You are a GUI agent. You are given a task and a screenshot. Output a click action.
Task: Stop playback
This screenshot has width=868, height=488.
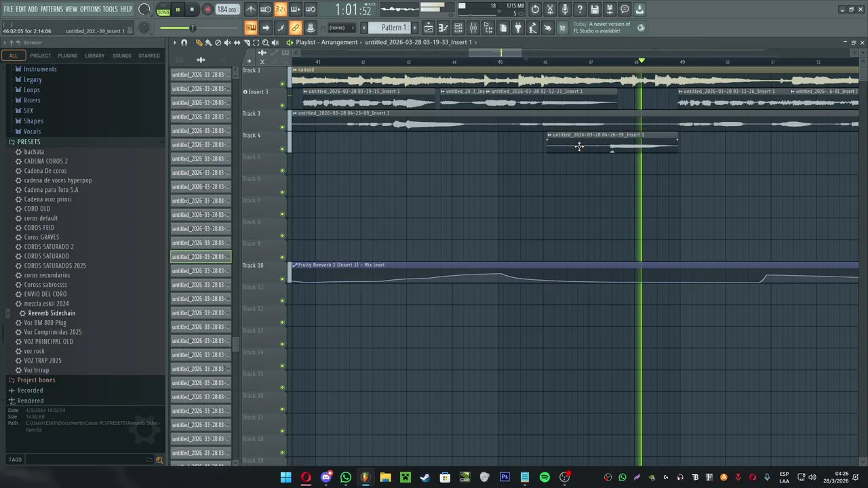(192, 9)
